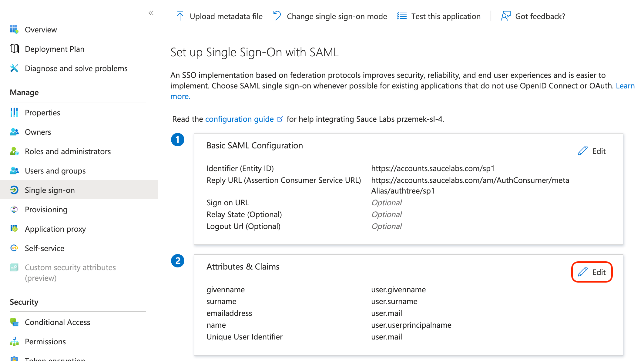Screen dimensions: 644x361
Task: Click the Self-service icon
Action: (14, 248)
